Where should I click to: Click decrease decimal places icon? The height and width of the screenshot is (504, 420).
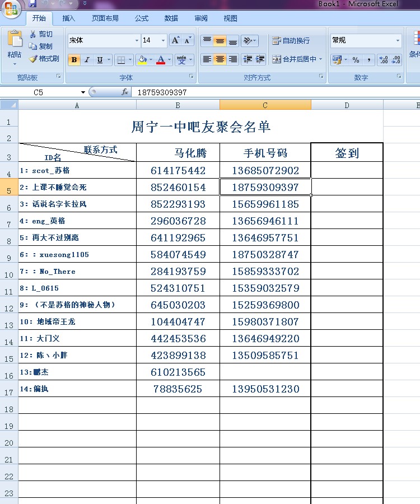click(395, 60)
